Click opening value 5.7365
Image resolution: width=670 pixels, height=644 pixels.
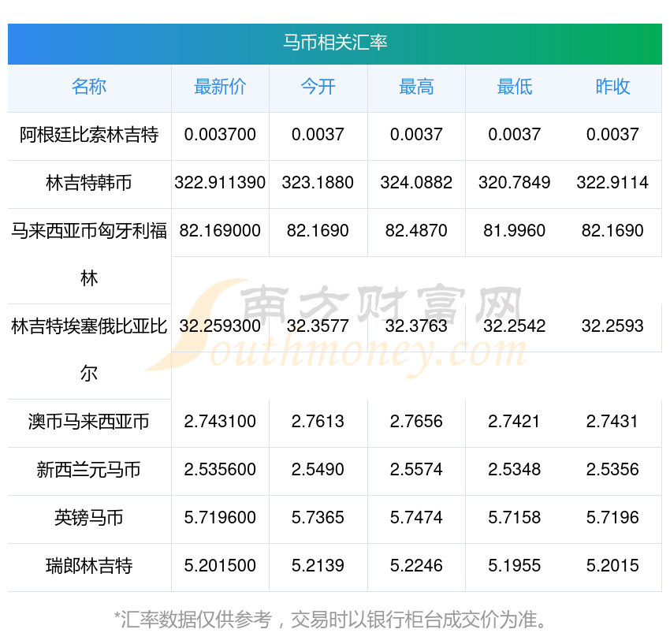coord(318,518)
